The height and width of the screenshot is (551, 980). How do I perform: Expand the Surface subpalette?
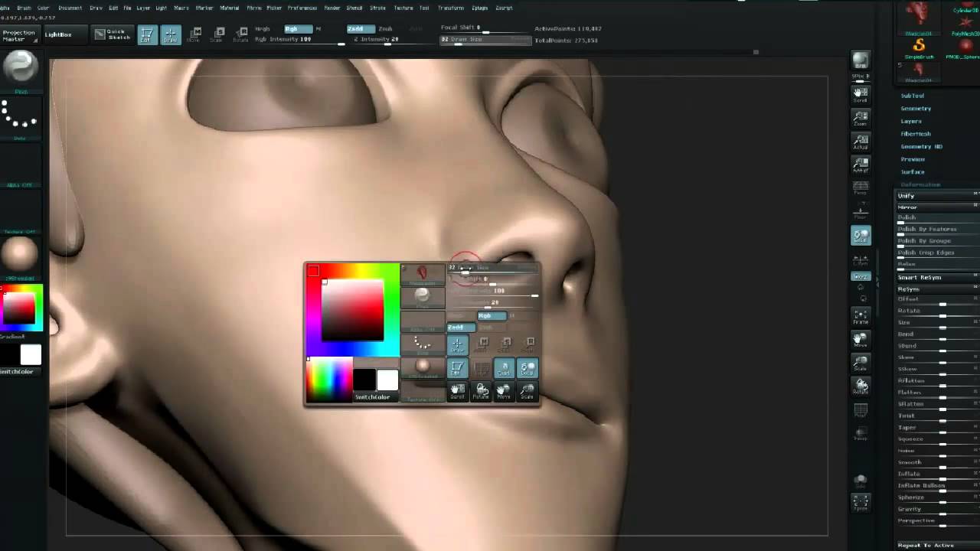(913, 172)
